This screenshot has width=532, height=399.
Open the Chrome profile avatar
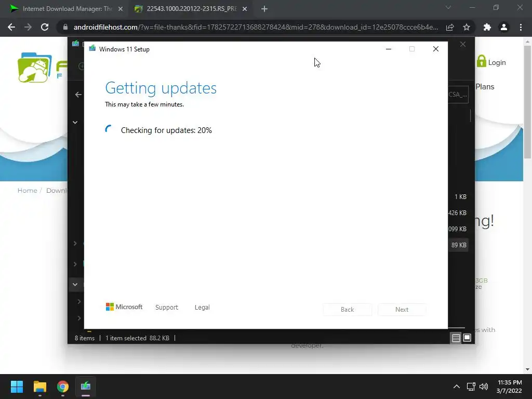504,27
